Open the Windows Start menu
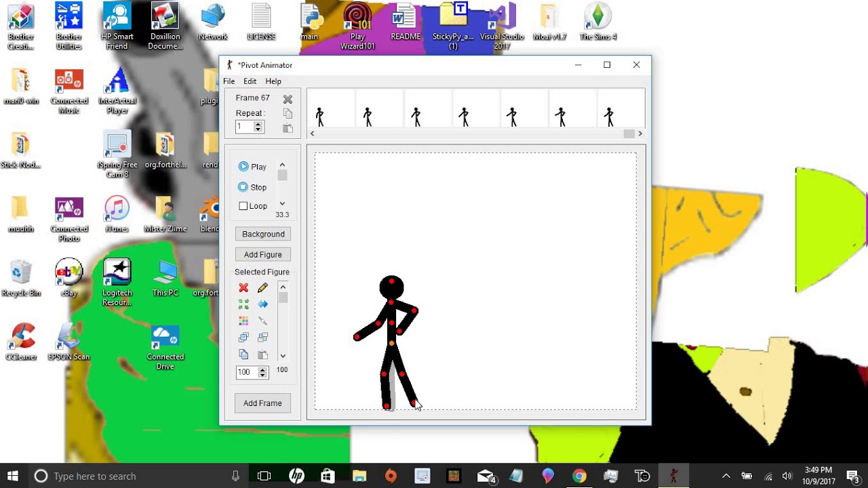The image size is (868, 488). pyautogui.click(x=13, y=476)
